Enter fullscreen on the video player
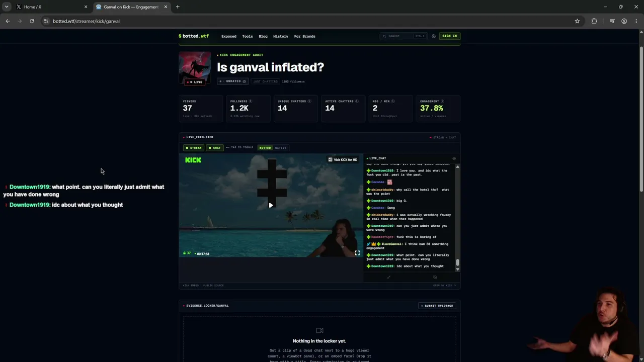The width and height of the screenshot is (644, 362). point(357,253)
